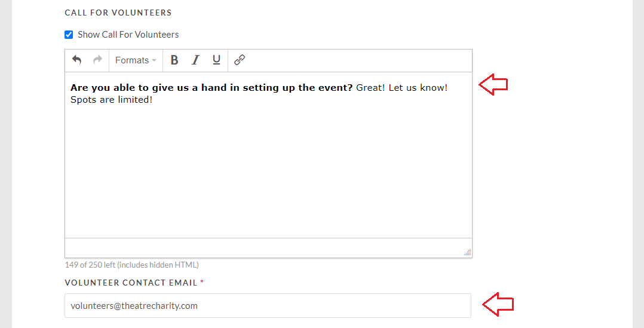Uncheck the Show Call For Volunteers checkbox
644x328 pixels.
pos(69,35)
